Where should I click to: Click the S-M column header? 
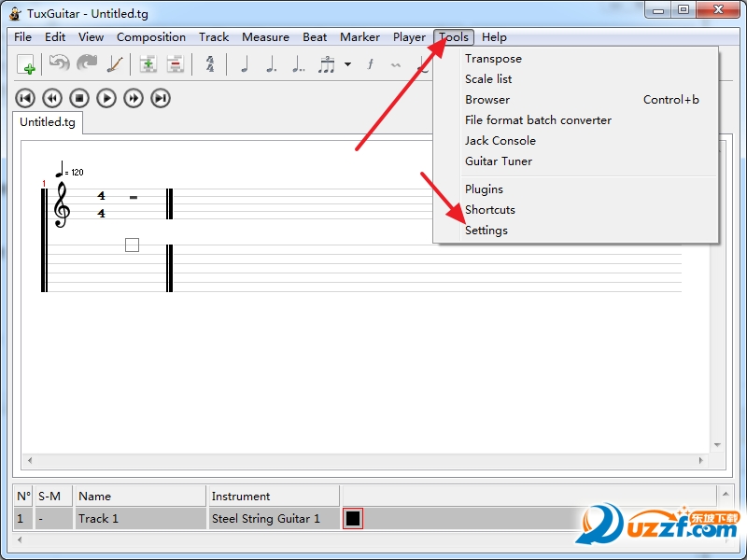pos(53,497)
